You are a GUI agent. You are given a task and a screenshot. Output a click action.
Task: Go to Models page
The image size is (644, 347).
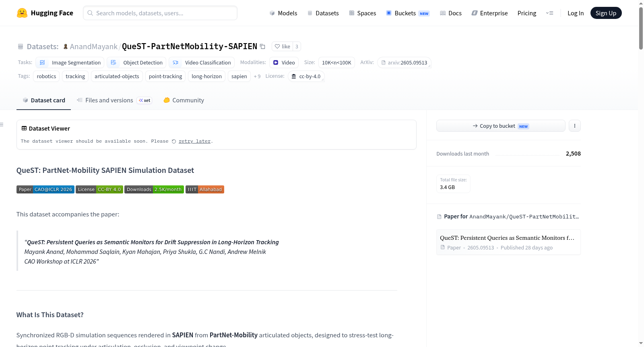(283, 13)
